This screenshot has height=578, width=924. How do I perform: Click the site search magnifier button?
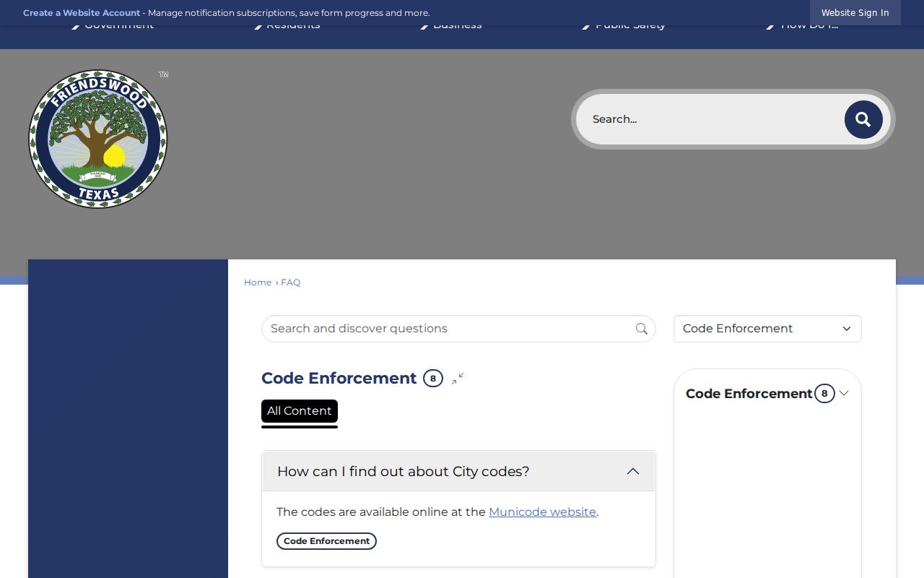click(x=863, y=119)
